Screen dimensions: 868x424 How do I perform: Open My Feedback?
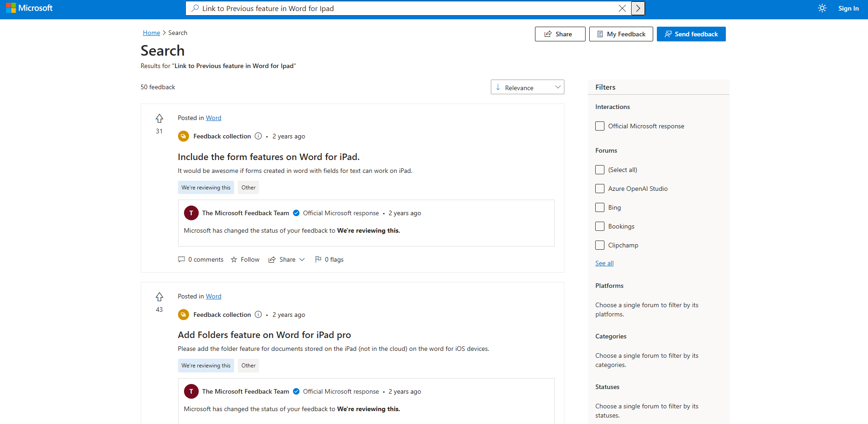tap(621, 34)
